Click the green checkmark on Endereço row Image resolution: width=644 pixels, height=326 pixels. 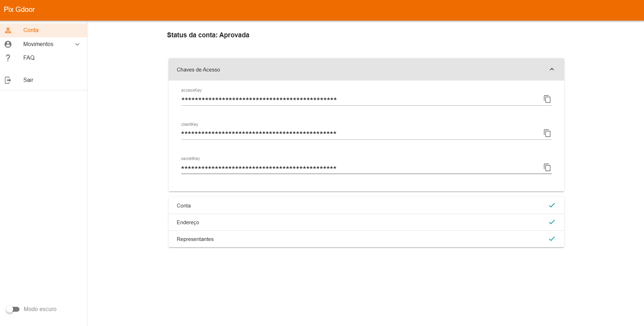pyautogui.click(x=552, y=222)
